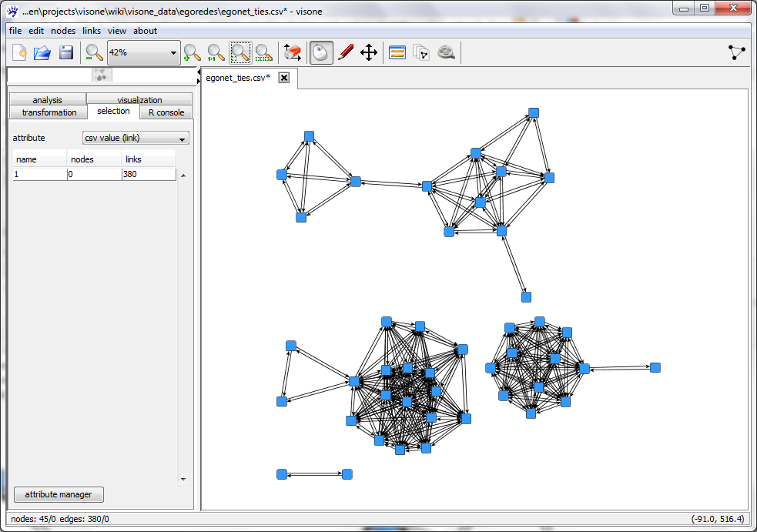Close the egonet_ties.csv tab
Image resolution: width=757 pixels, height=532 pixels.
pos(284,78)
